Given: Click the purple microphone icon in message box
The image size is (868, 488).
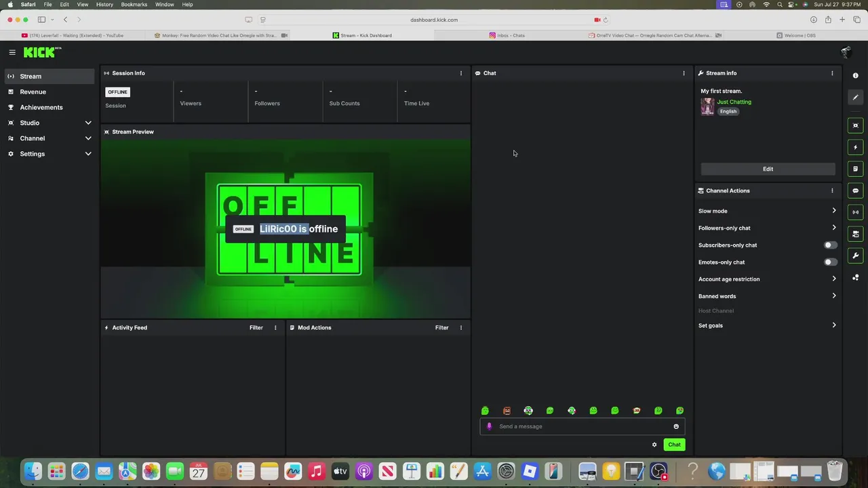Looking at the screenshot, I should click(489, 426).
